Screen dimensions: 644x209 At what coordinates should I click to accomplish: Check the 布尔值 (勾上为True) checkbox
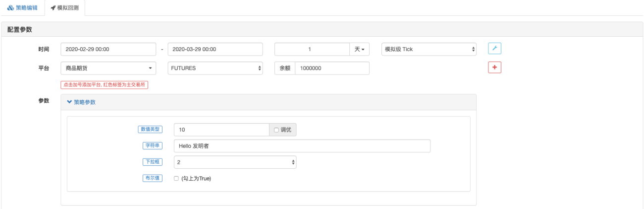click(x=177, y=179)
